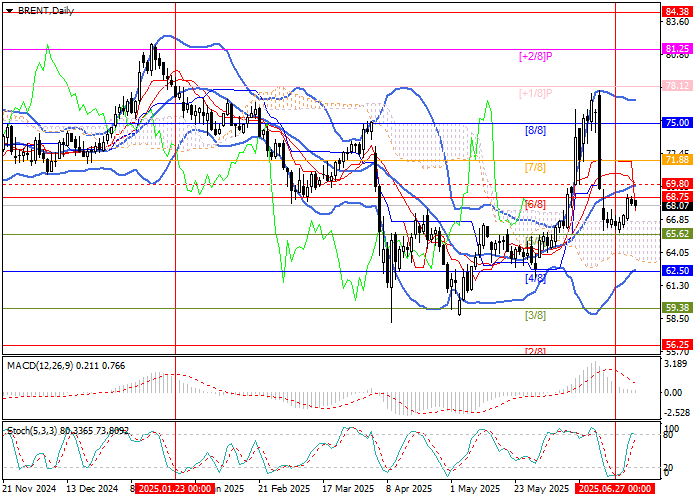Screen dimensions: 700x500
Task: Select the 81.25 magenta price label
Action: click(677, 48)
